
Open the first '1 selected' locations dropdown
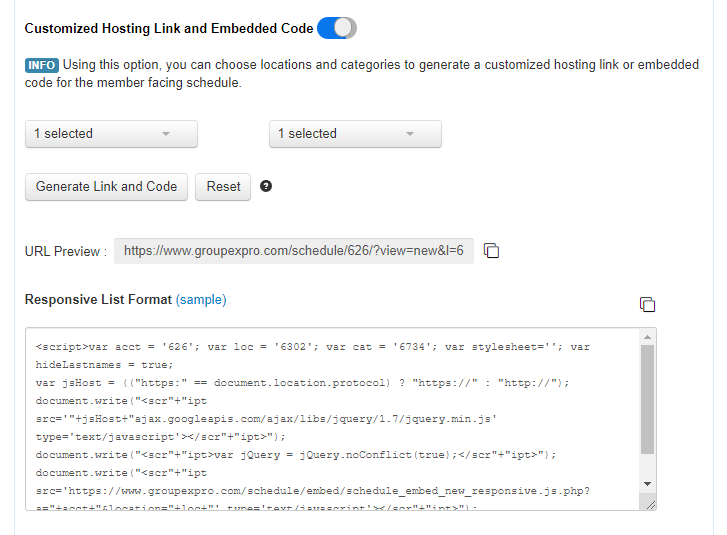[x=111, y=134]
